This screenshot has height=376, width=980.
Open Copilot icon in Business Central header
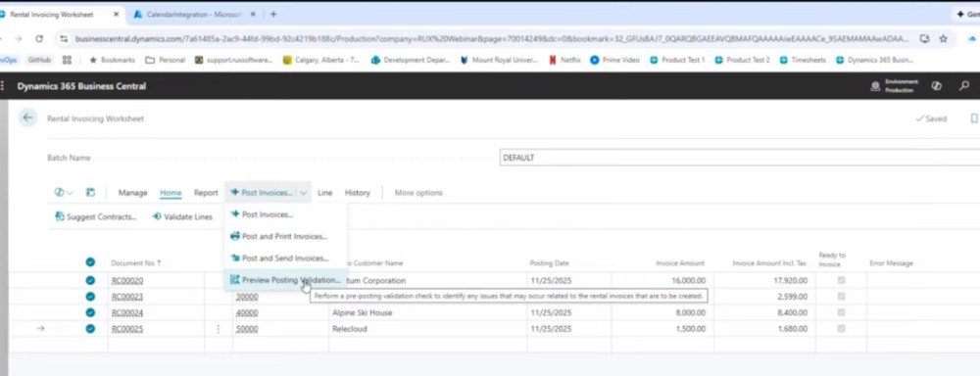click(936, 86)
